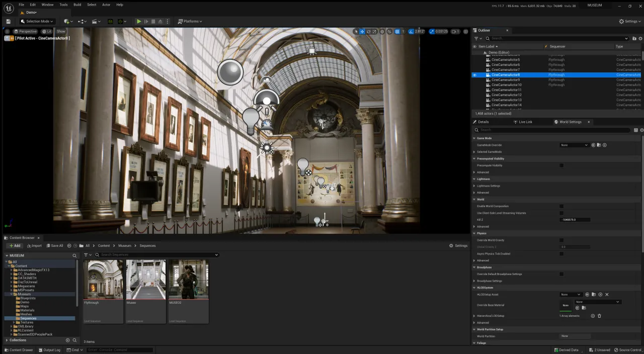Screen dimensions: 644x354
Task: Select the rotate transform tool in the viewport
Action: pyautogui.click(x=368, y=31)
